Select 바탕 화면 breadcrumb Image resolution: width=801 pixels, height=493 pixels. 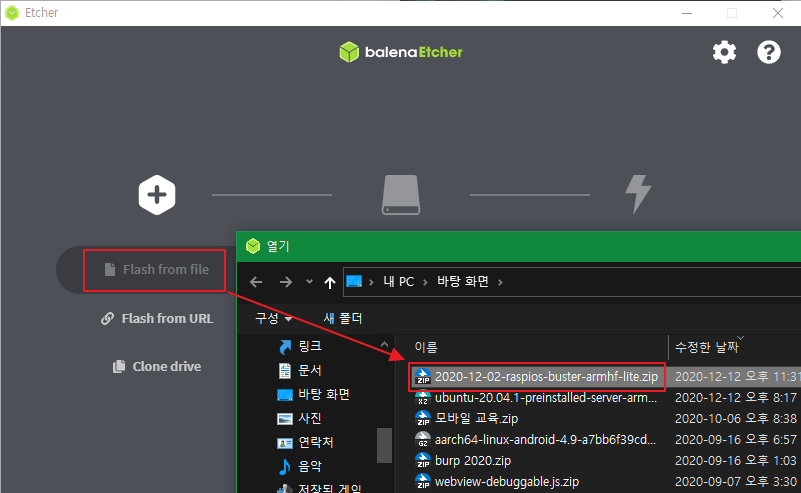(463, 281)
